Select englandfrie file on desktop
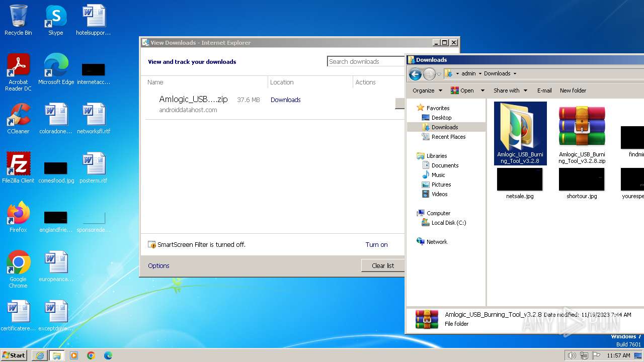644x362 pixels. tap(56, 221)
